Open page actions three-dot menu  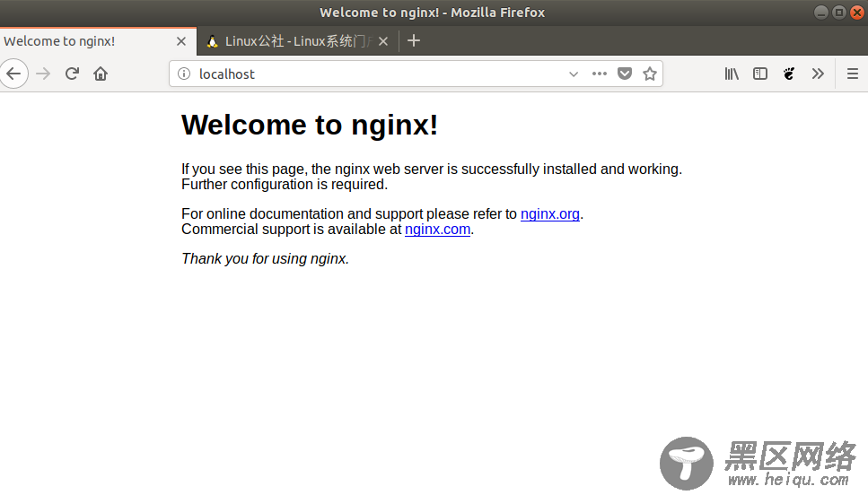(x=599, y=74)
